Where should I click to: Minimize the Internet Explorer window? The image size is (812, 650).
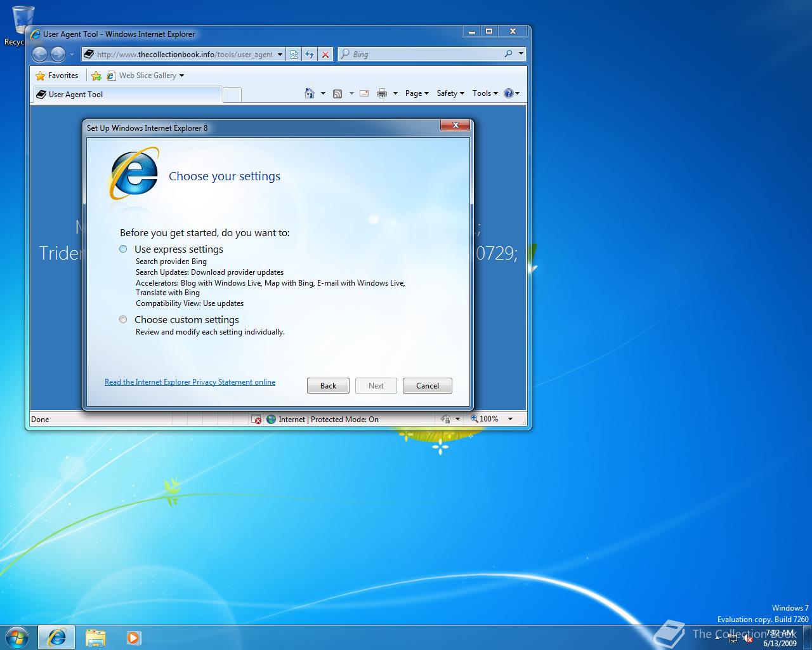point(471,31)
